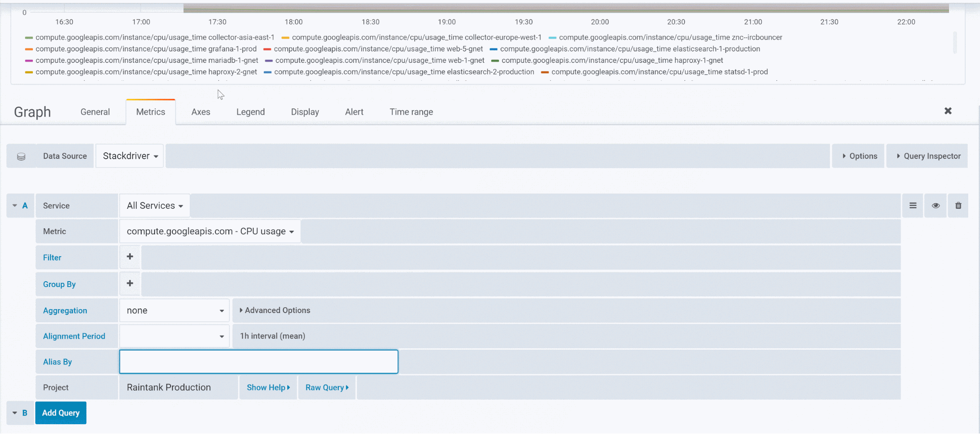Expand the Query Inspector
Viewport: 980px width, 434px height.
[928, 156]
